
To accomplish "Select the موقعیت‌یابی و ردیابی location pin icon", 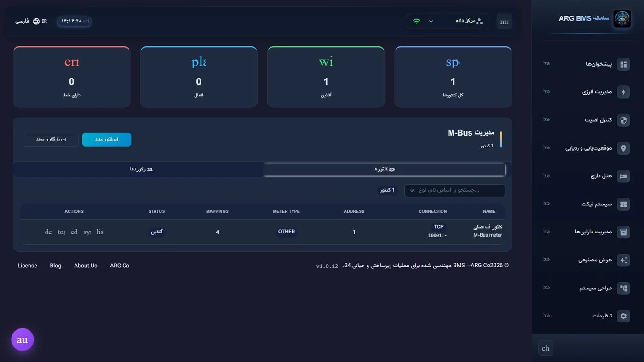I will coord(623,148).
